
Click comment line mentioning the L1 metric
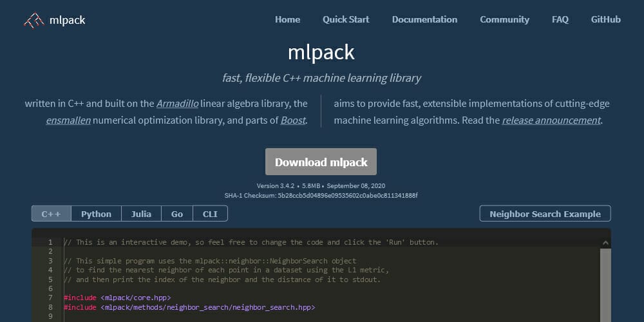(226, 270)
